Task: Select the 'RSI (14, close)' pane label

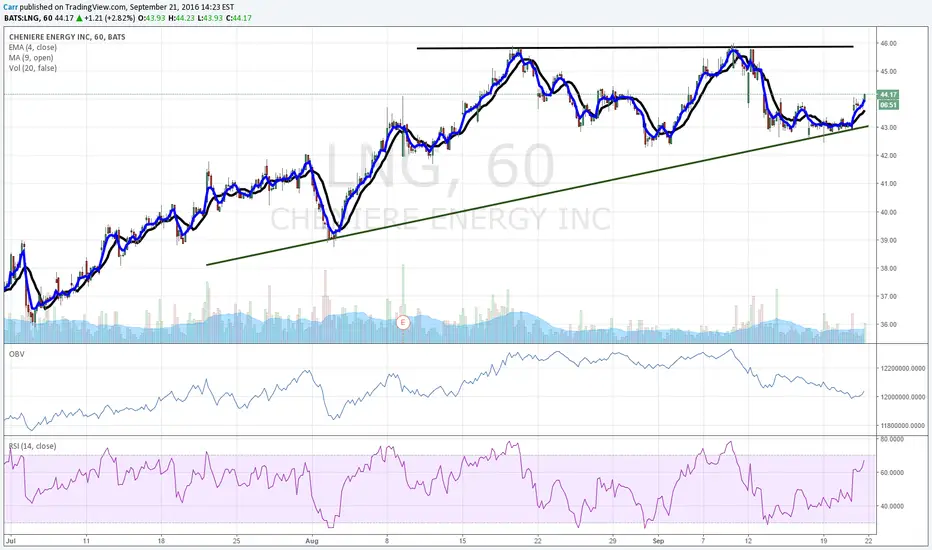Action: pos(32,446)
